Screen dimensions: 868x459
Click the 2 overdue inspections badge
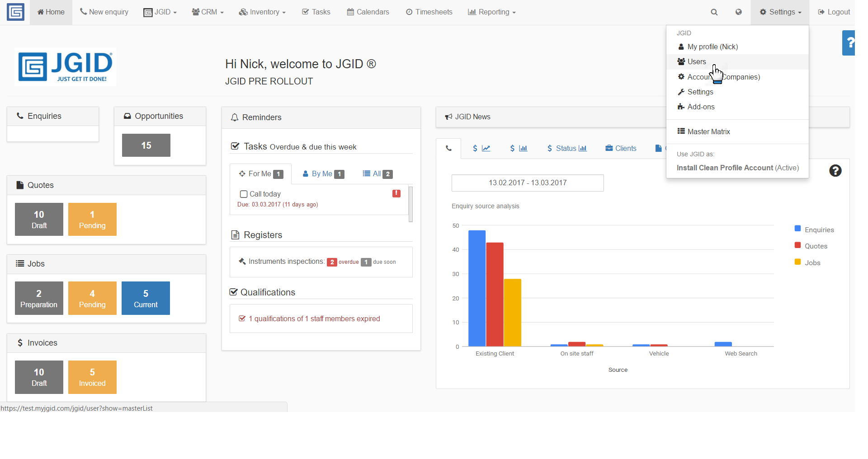click(x=332, y=262)
